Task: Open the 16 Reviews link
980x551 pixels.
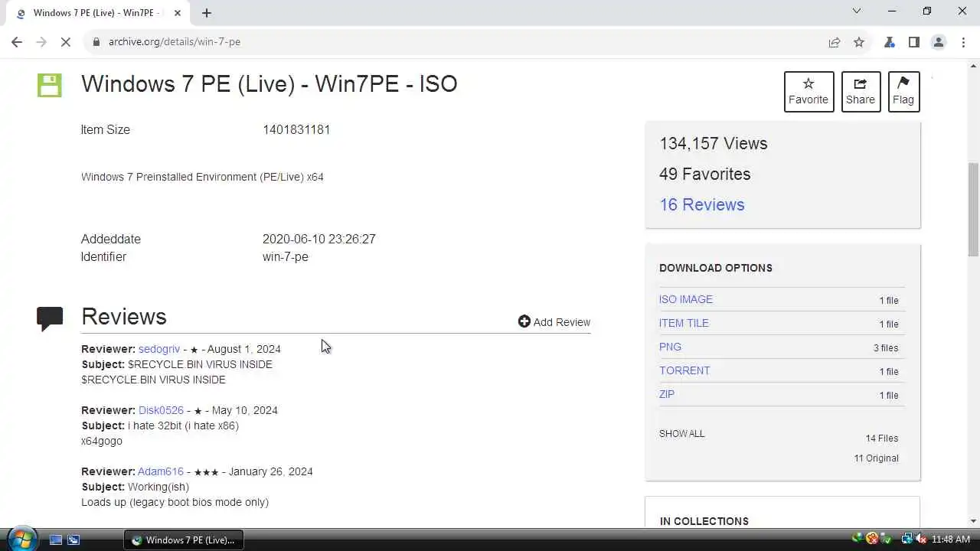Action: 701,204
